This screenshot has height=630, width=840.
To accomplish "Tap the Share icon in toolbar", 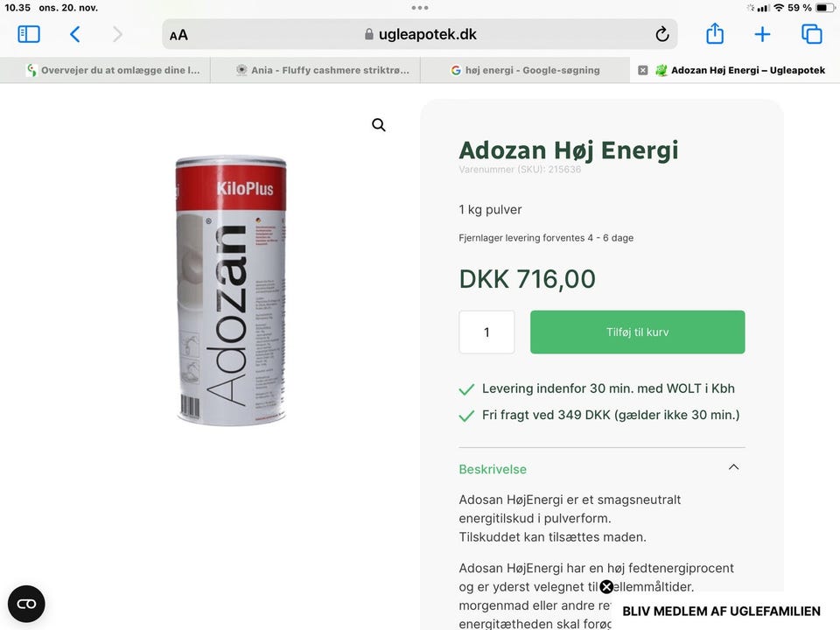I will click(x=715, y=34).
